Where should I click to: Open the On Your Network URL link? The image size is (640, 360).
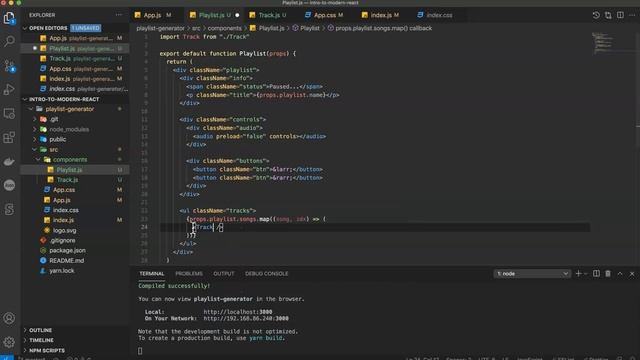pyautogui.click(x=246, y=318)
